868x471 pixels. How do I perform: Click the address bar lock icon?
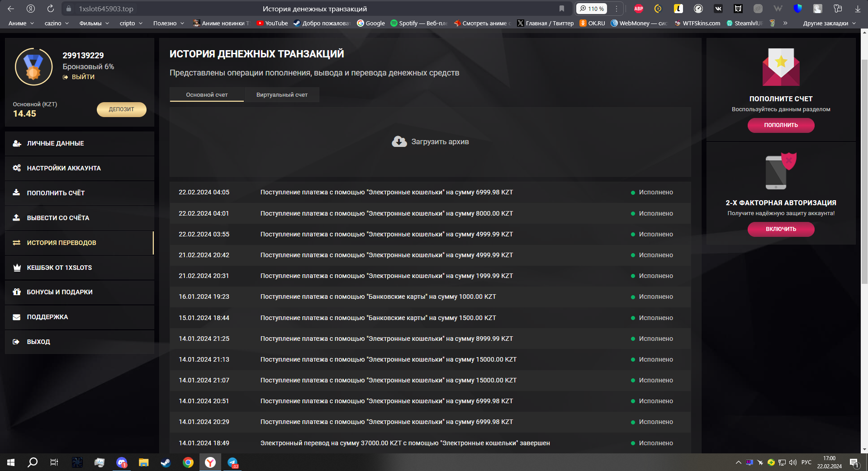69,9
